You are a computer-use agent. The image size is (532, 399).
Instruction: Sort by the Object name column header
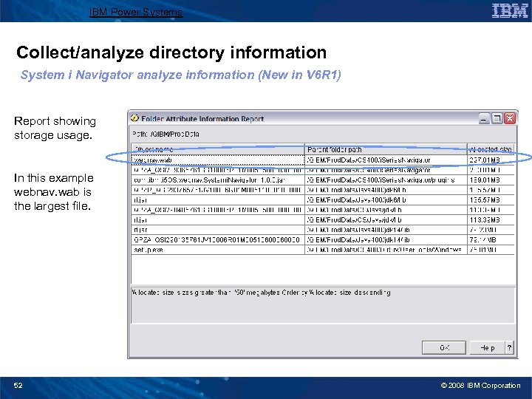218,149
